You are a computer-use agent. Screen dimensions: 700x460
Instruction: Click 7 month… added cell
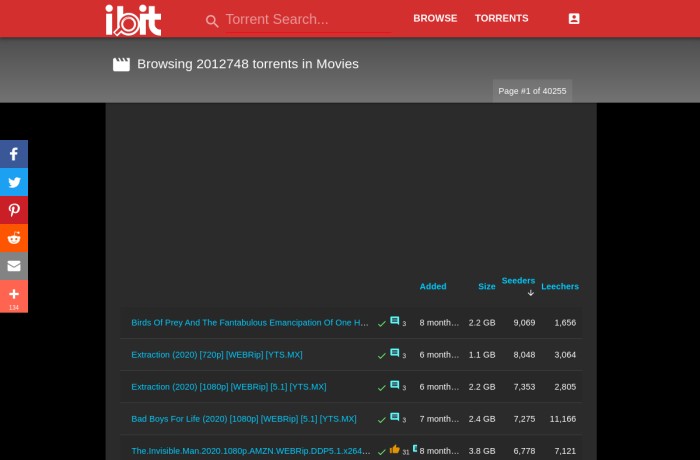tap(439, 419)
